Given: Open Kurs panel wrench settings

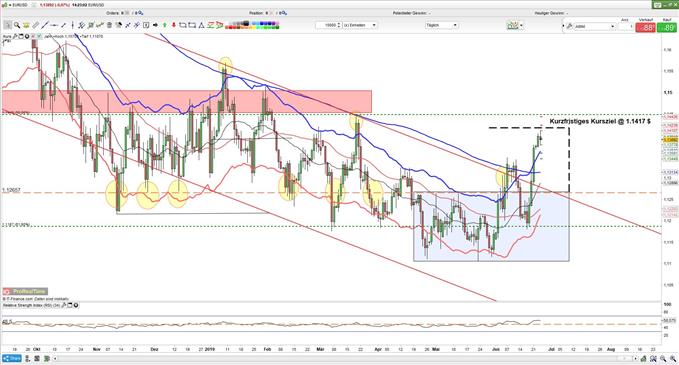Looking at the screenshot, I should tap(15, 36).
